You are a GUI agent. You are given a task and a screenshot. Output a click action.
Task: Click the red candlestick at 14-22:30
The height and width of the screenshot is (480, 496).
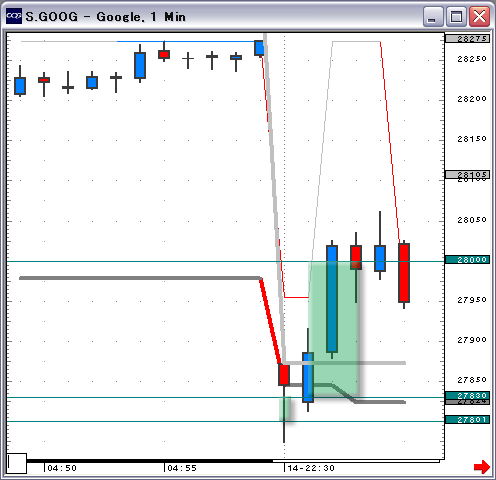point(284,375)
